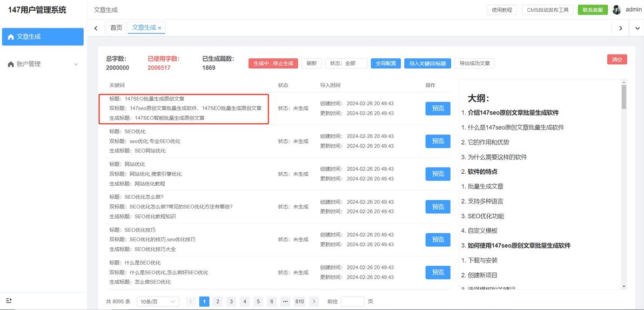Click 共 8095 条 total count
The height and width of the screenshot is (310, 644).
click(118, 301)
